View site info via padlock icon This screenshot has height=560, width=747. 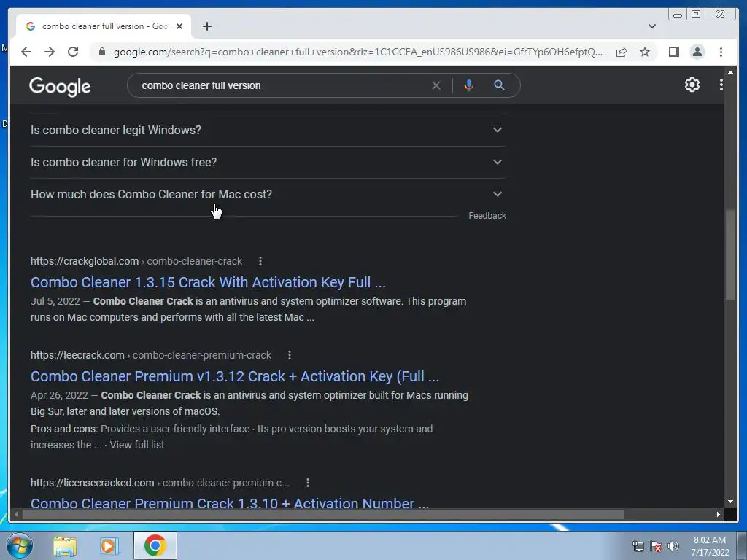(101, 52)
